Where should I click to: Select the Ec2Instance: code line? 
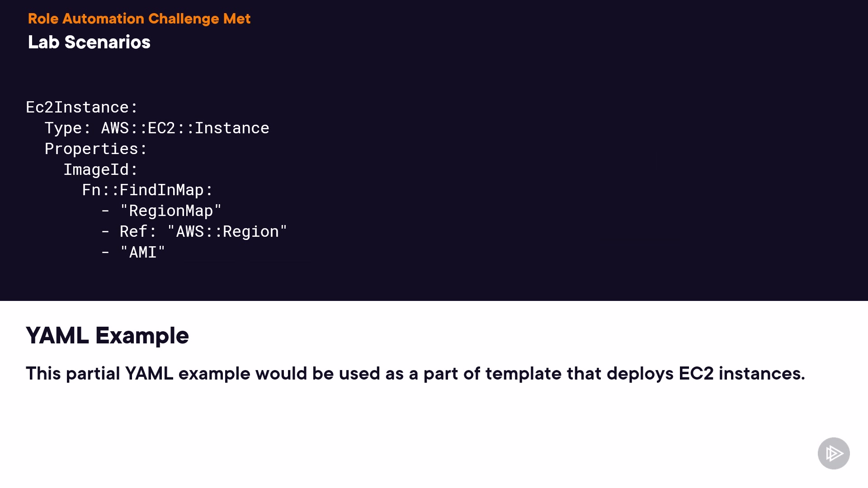click(81, 108)
